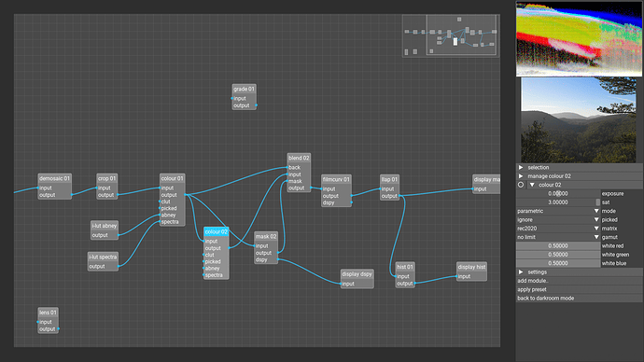Viewport: 644px width, 362px height.
Task: Open the parametric mode dropdown
Action: coord(558,211)
